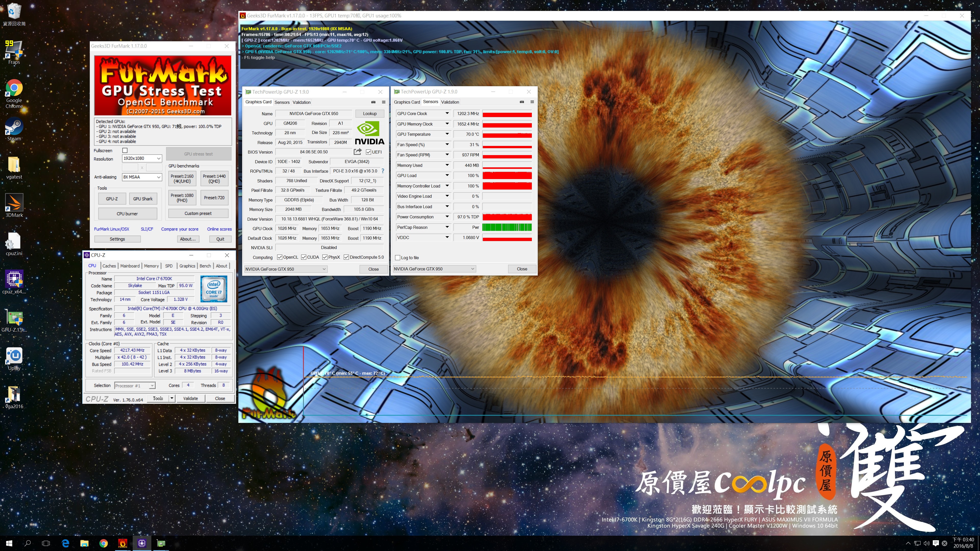Image resolution: width=980 pixels, height=551 pixels.
Task: Open the Recycle Bin desktop icon
Action: [14, 15]
